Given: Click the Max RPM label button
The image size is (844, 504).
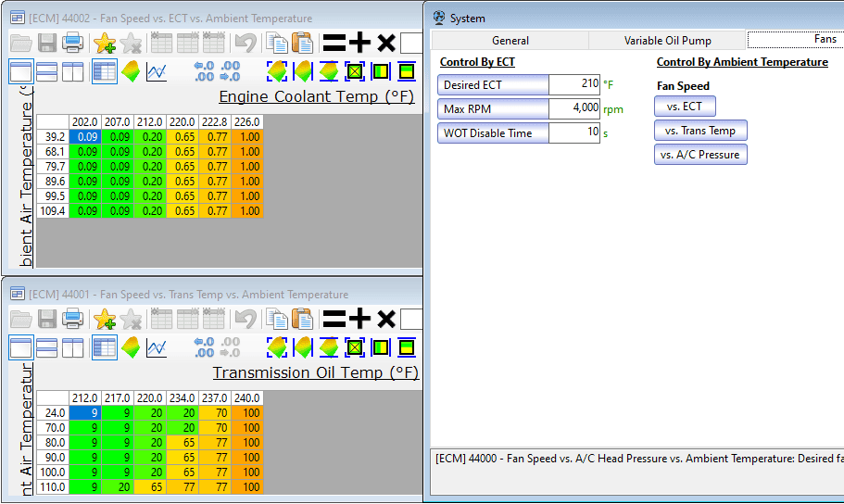Looking at the screenshot, I should (493, 108).
